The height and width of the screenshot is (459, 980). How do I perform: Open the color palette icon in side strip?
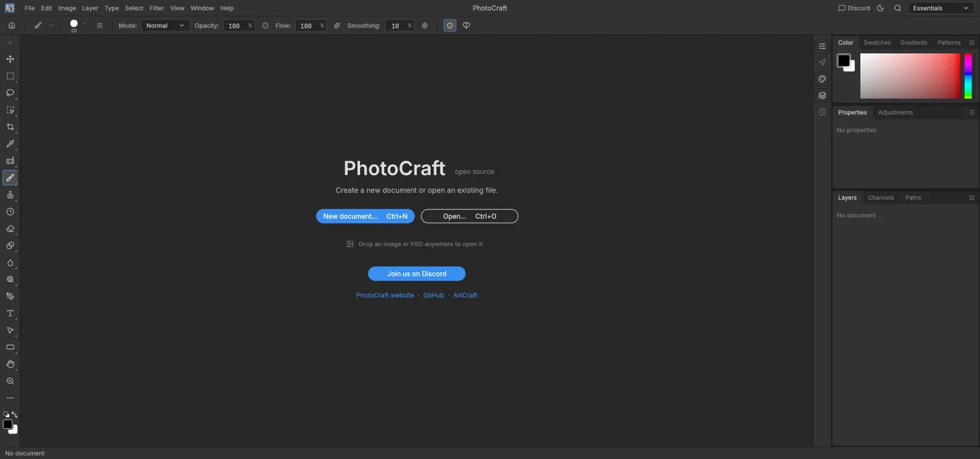tap(822, 79)
